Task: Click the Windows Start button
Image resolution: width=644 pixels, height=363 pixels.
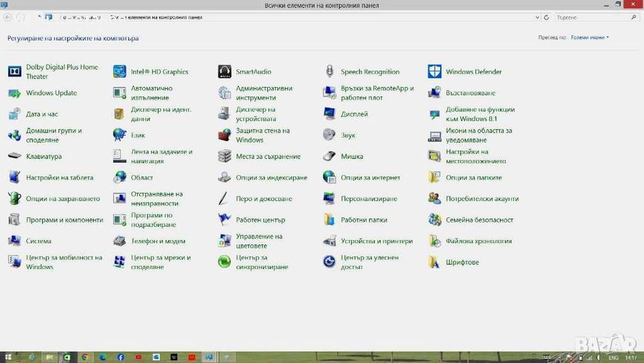Action: click(x=7, y=357)
